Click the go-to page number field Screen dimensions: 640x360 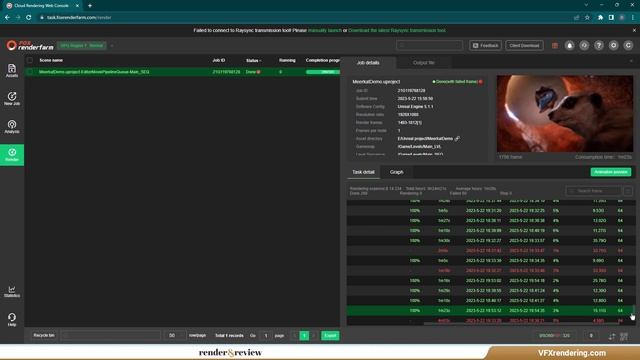point(266,336)
